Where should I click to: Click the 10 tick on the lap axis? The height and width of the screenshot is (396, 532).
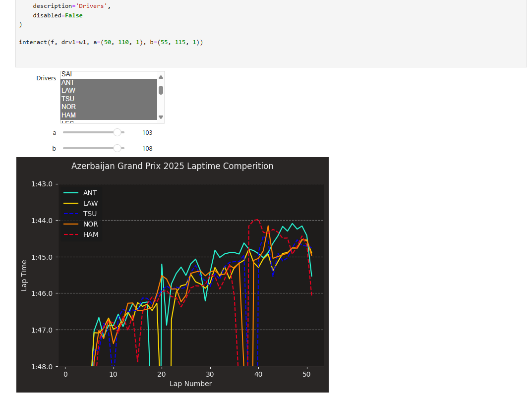[x=114, y=374]
